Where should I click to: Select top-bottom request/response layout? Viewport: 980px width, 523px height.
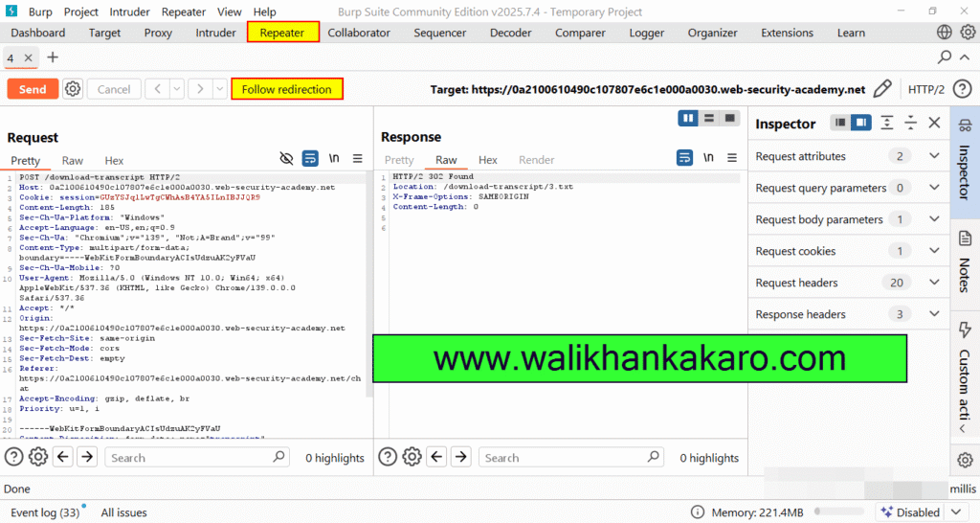click(x=709, y=118)
